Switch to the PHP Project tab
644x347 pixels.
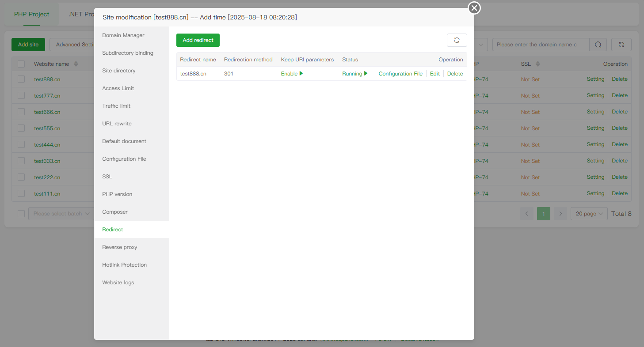tap(31, 14)
